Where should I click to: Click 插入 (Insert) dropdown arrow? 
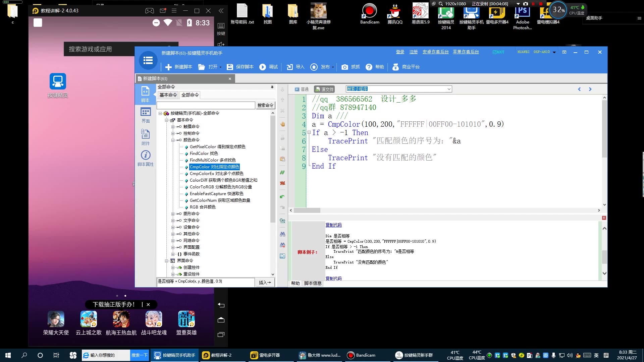click(270, 282)
